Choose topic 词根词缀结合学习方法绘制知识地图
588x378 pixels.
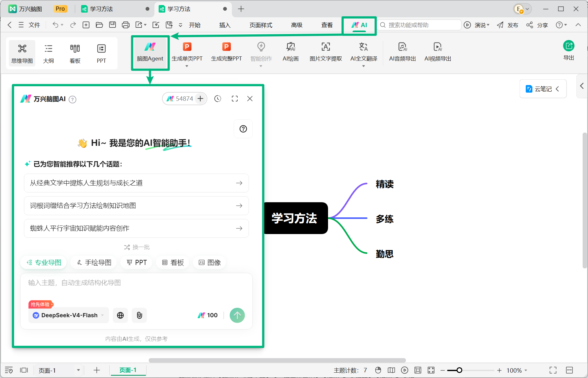[x=136, y=206]
